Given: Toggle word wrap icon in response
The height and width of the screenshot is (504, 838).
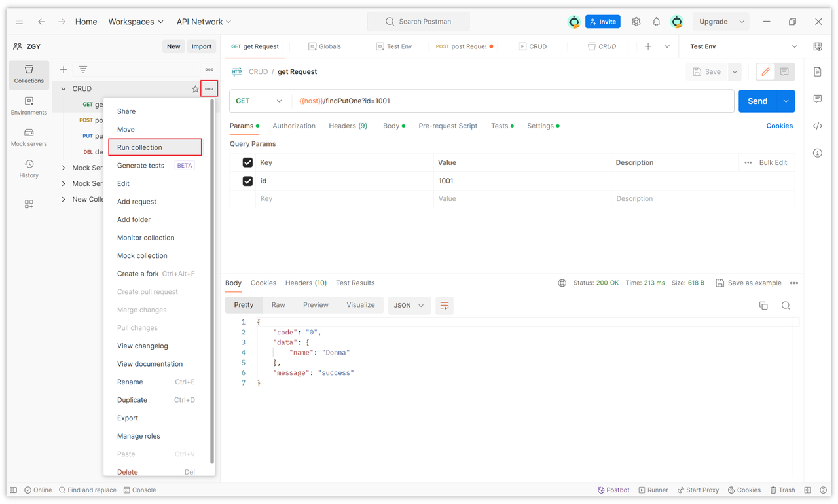Looking at the screenshot, I should pyautogui.click(x=445, y=306).
